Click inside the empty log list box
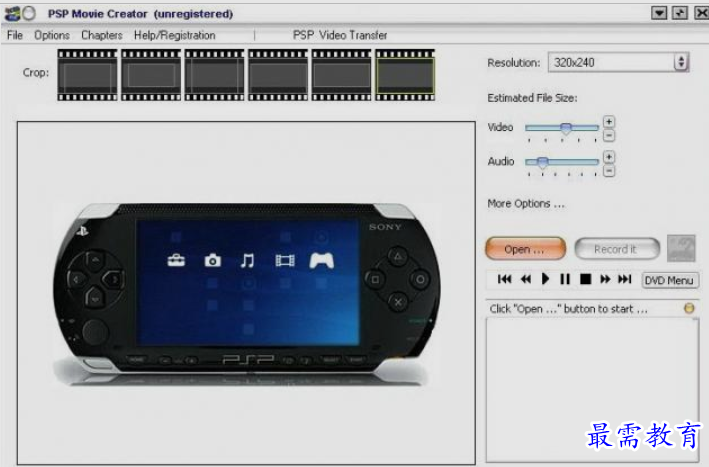 tap(592, 390)
